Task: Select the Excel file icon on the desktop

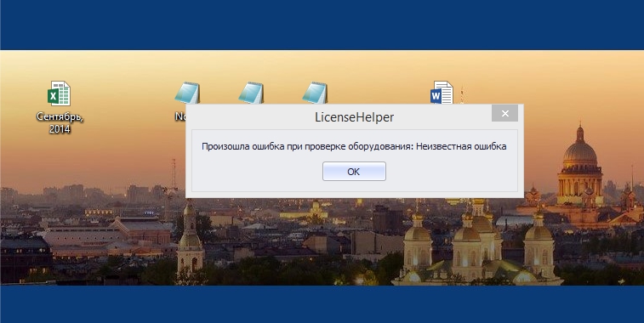Action: (x=60, y=93)
